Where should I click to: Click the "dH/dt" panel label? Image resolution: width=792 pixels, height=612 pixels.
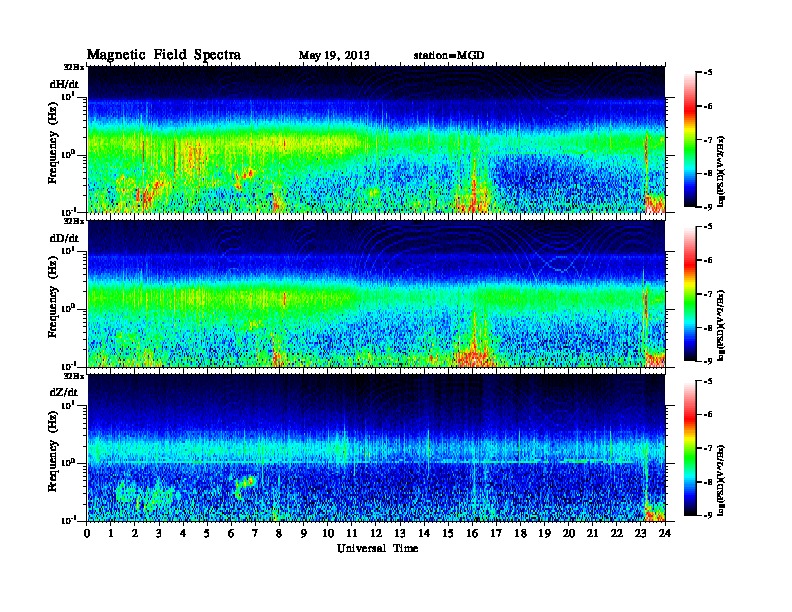64,84
